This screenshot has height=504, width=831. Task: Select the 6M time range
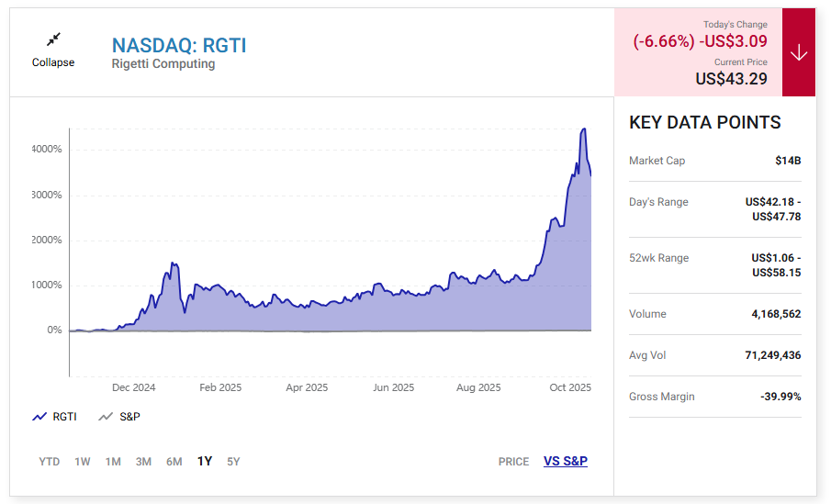174,462
